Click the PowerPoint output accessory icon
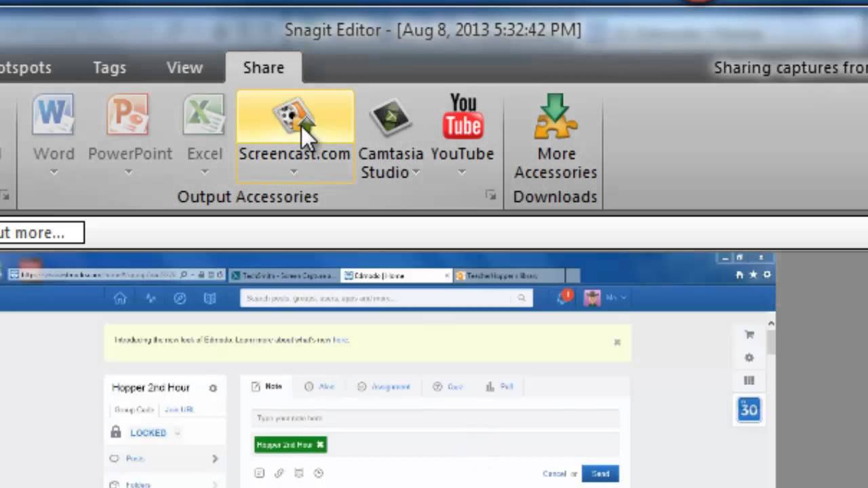The height and width of the screenshot is (488, 868). point(127,115)
